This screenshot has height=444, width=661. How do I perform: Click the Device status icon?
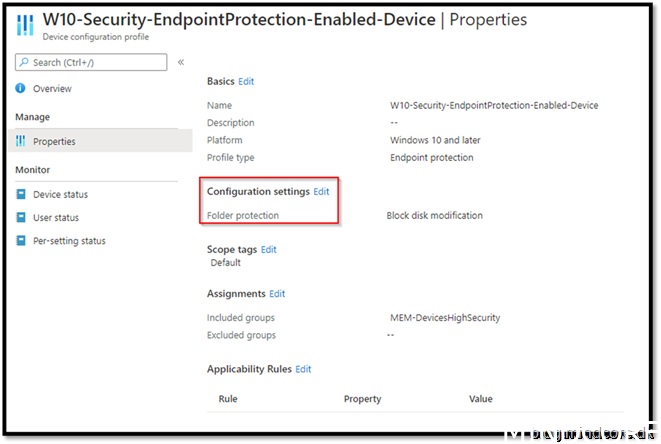[21, 194]
